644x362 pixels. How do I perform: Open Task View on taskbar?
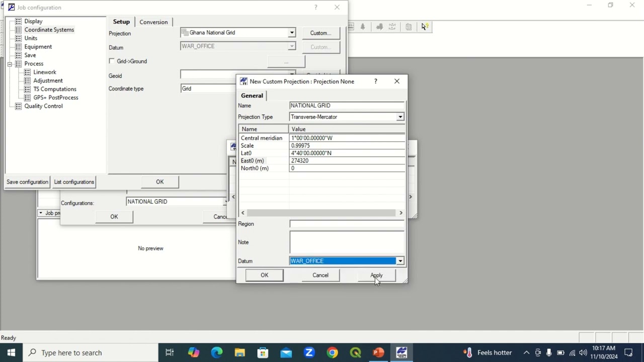coord(170,352)
